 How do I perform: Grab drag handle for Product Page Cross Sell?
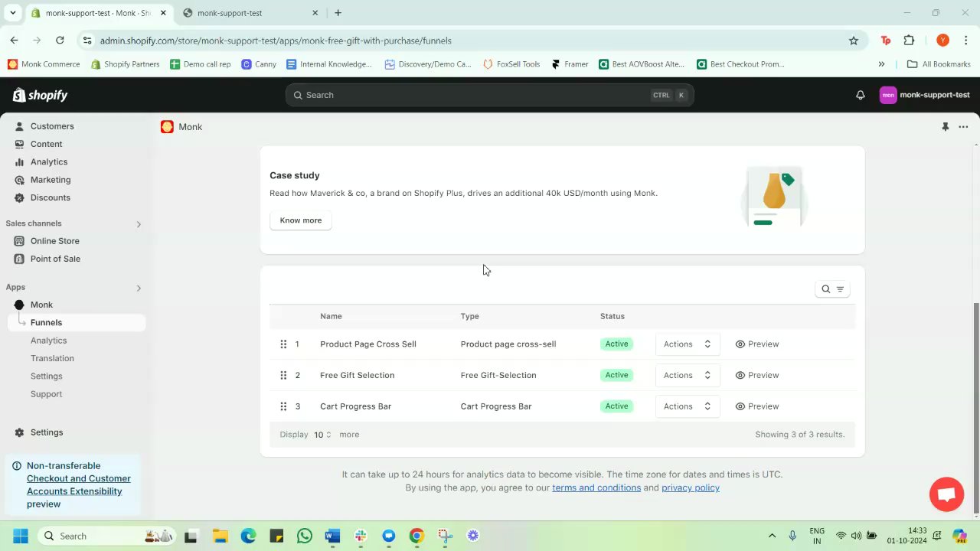283,344
